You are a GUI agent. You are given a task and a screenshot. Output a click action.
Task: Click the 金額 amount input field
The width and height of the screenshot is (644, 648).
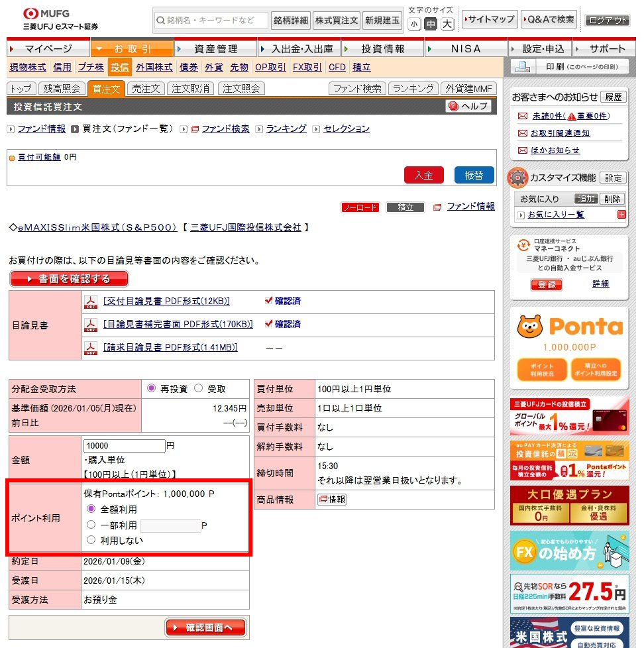point(124,446)
